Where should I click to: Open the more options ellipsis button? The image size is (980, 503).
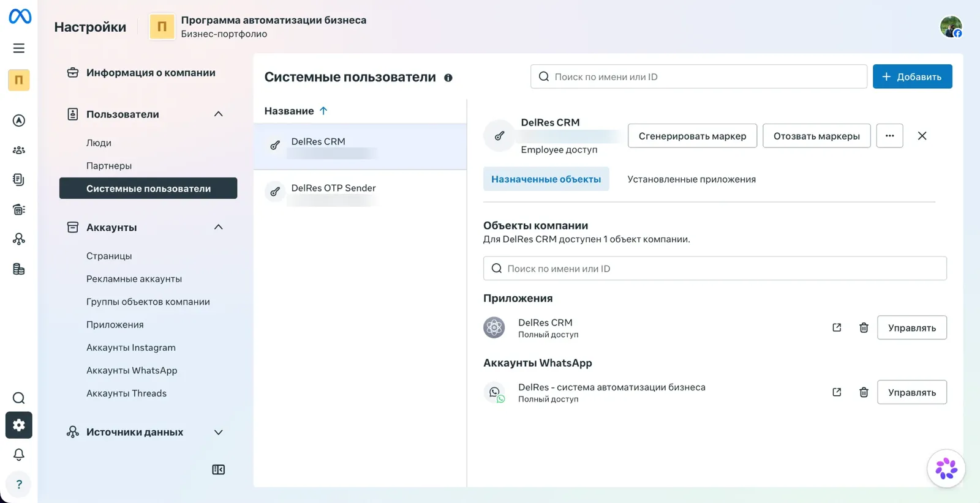pos(889,136)
